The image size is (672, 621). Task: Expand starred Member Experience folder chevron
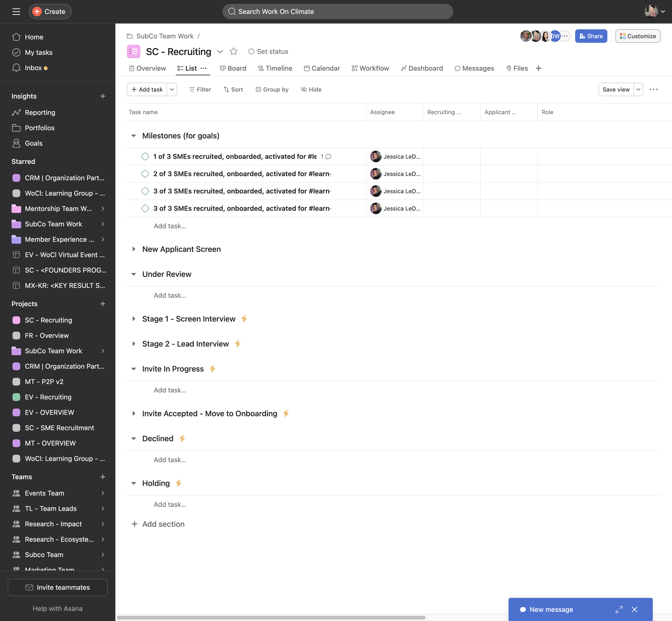(x=103, y=240)
